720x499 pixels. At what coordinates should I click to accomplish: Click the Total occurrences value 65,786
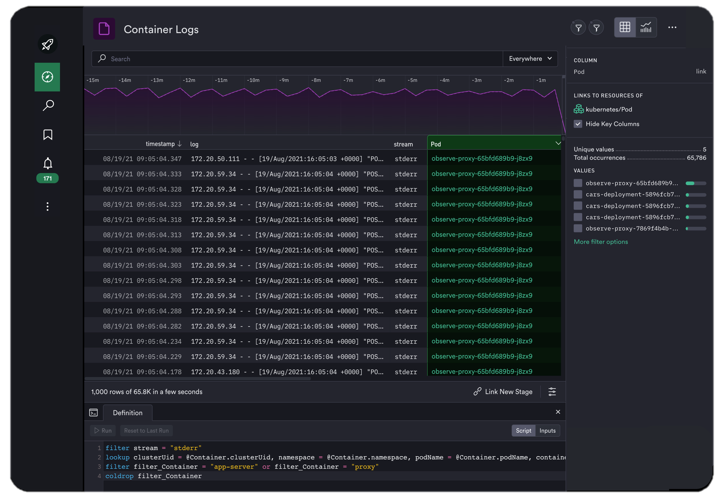(696, 157)
